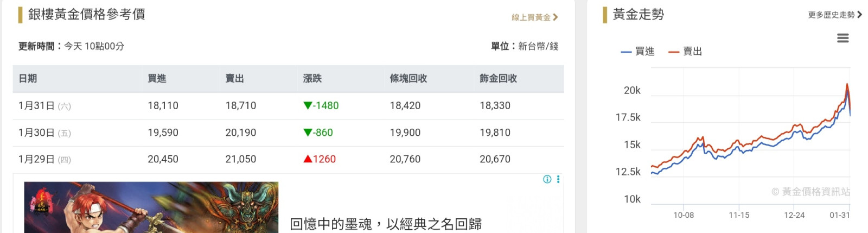Open the 回憶中的墨魂 ad headline
Image resolution: width=868 pixels, height=233 pixels.
pos(385,224)
